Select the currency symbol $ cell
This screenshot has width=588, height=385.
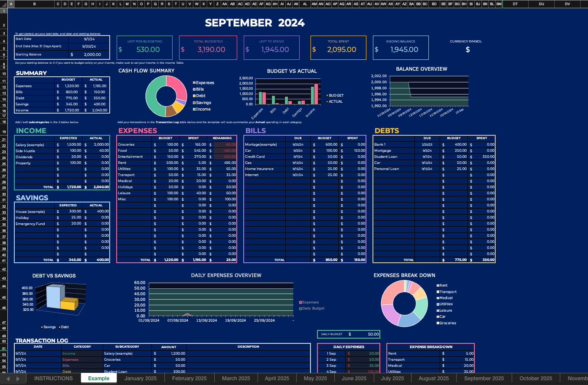467,49
